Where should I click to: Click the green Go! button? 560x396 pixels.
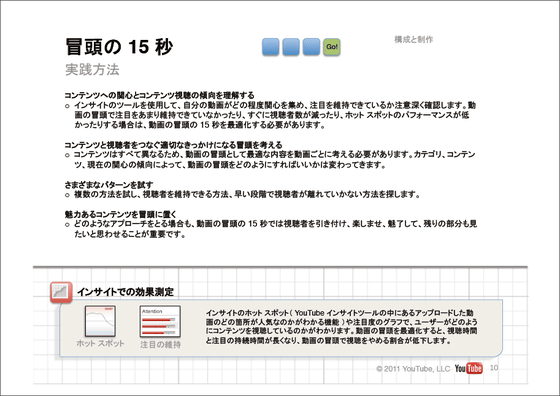tap(332, 47)
